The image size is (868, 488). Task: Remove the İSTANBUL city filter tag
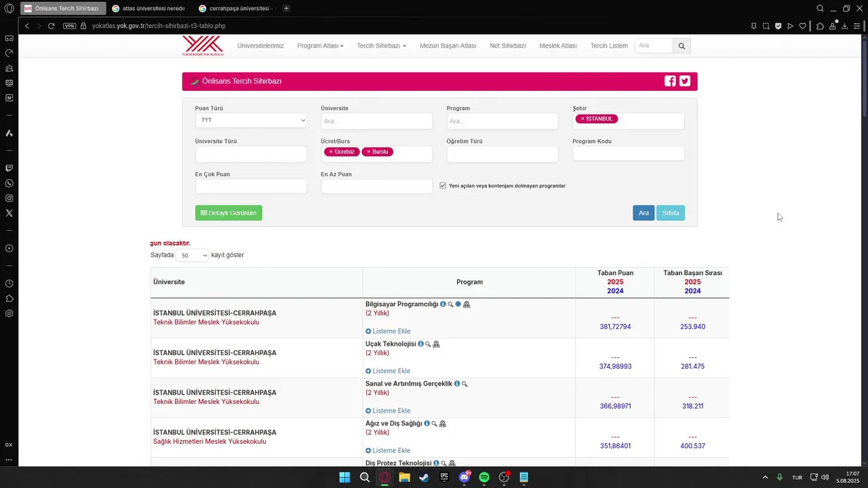point(583,119)
